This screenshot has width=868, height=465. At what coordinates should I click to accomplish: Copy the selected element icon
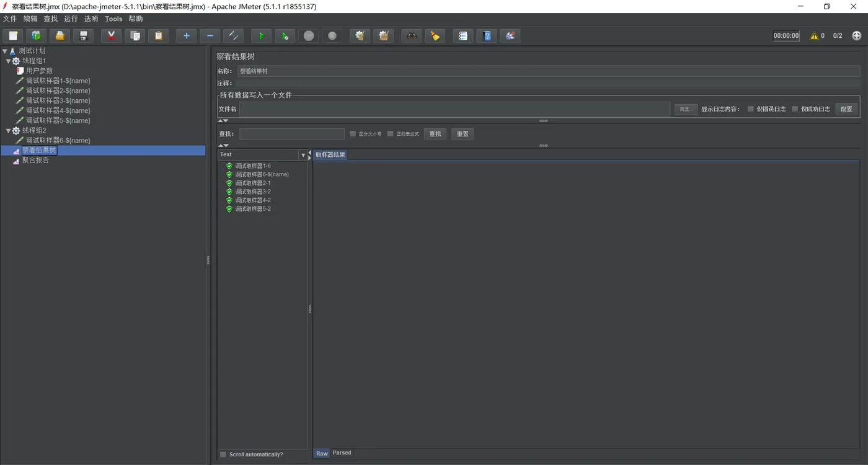click(135, 36)
